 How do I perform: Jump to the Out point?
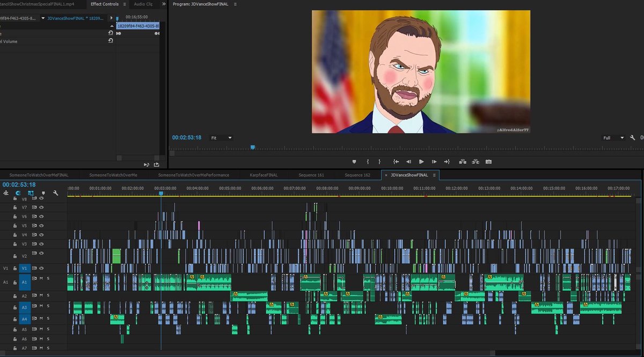coord(447,162)
